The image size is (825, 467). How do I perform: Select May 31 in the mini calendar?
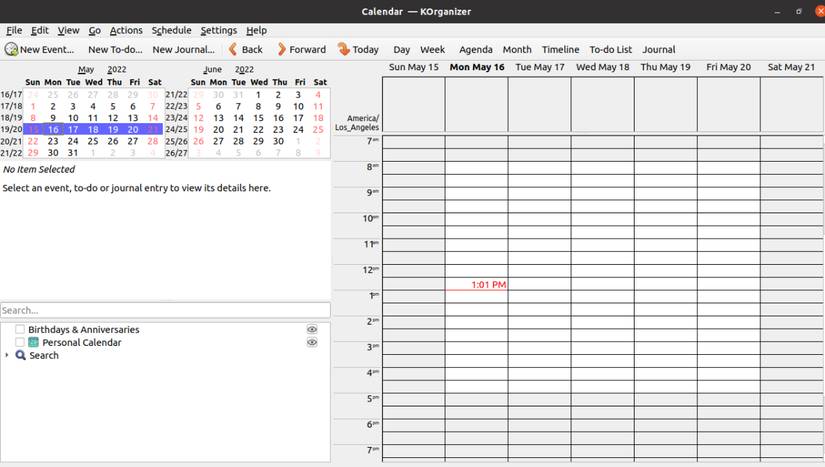[73, 153]
